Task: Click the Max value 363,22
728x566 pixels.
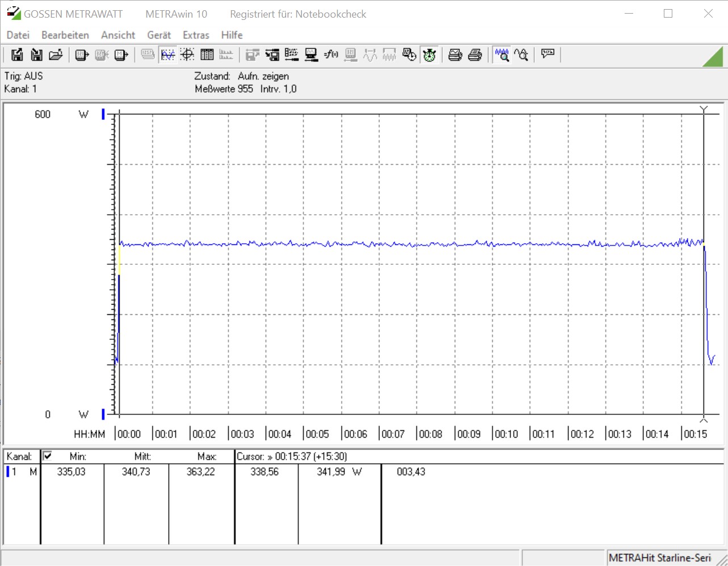Action: point(201,472)
